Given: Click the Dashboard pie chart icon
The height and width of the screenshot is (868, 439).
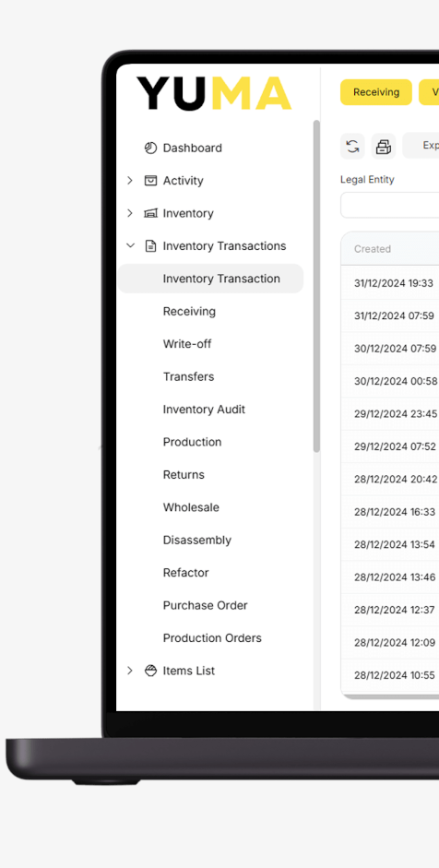Looking at the screenshot, I should coord(150,148).
